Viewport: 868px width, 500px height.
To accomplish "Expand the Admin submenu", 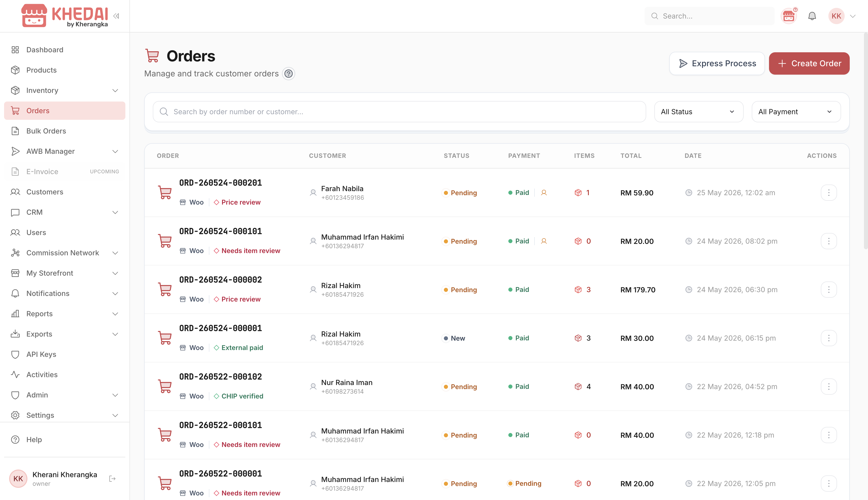I will tap(64, 395).
